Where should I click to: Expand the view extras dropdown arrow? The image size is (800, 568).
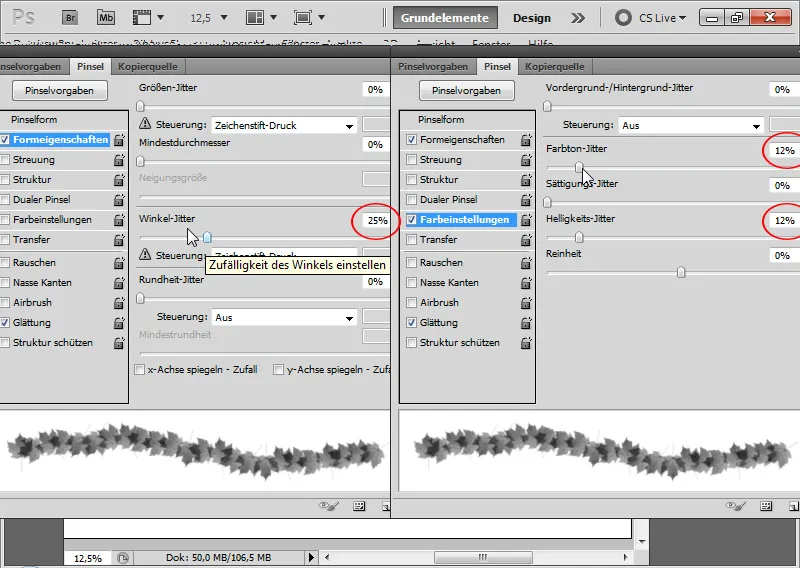pos(160,18)
